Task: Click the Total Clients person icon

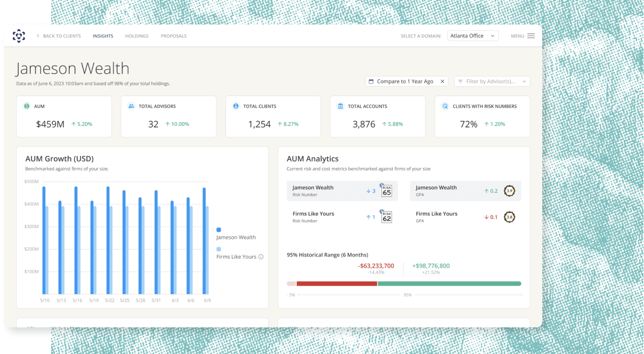Action: [x=236, y=106]
